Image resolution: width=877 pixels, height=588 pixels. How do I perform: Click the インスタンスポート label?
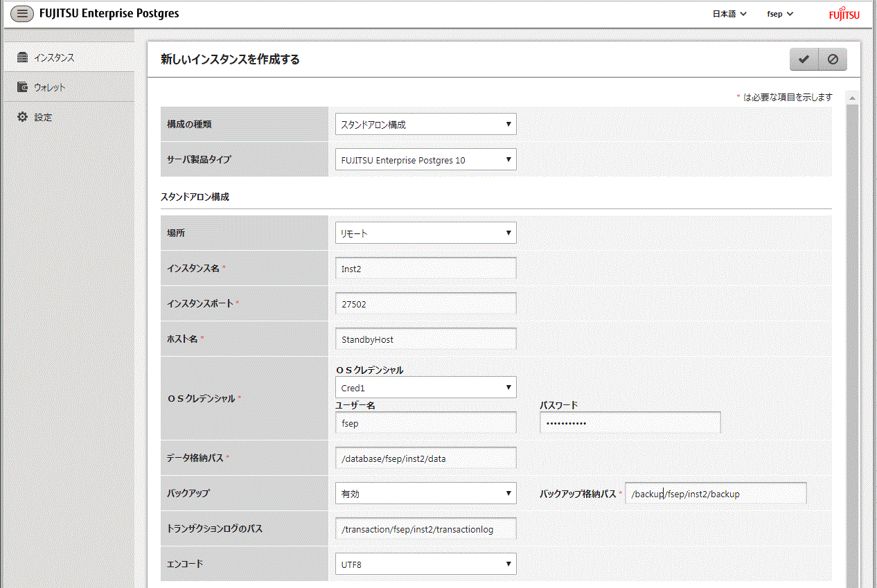pyautogui.click(x=199, y=303)
